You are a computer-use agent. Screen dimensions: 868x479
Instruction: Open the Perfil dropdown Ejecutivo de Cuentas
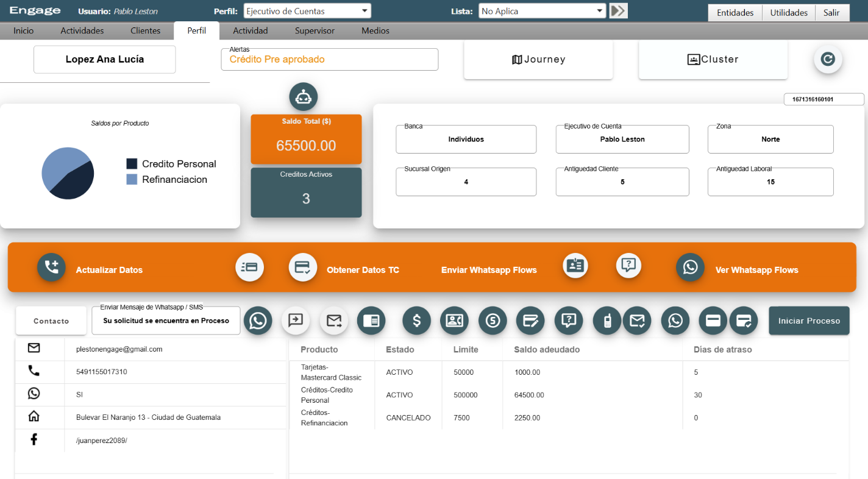coord(307,11)
